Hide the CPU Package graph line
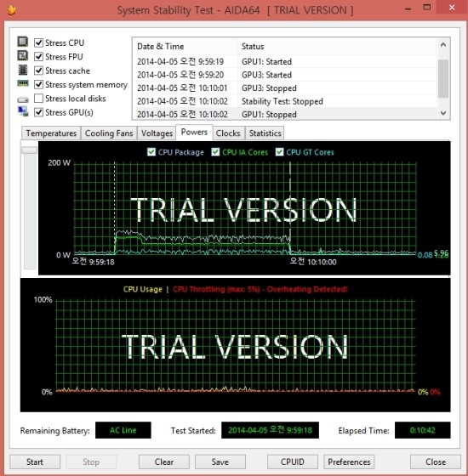Viewport: 468px width, 476px height. pos(151,152)
